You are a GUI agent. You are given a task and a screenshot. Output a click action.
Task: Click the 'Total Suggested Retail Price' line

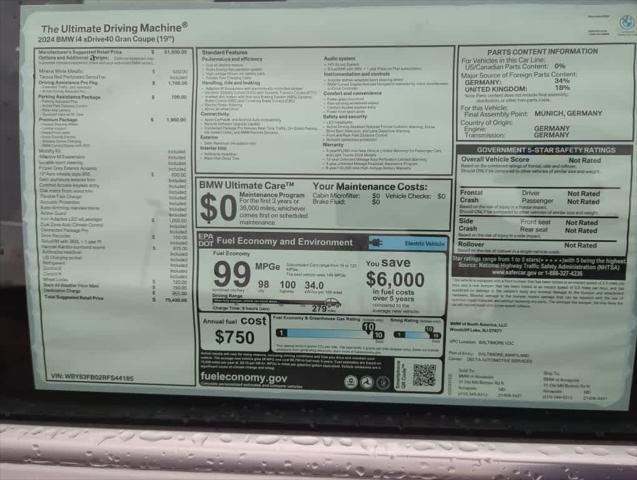point(116,299)
